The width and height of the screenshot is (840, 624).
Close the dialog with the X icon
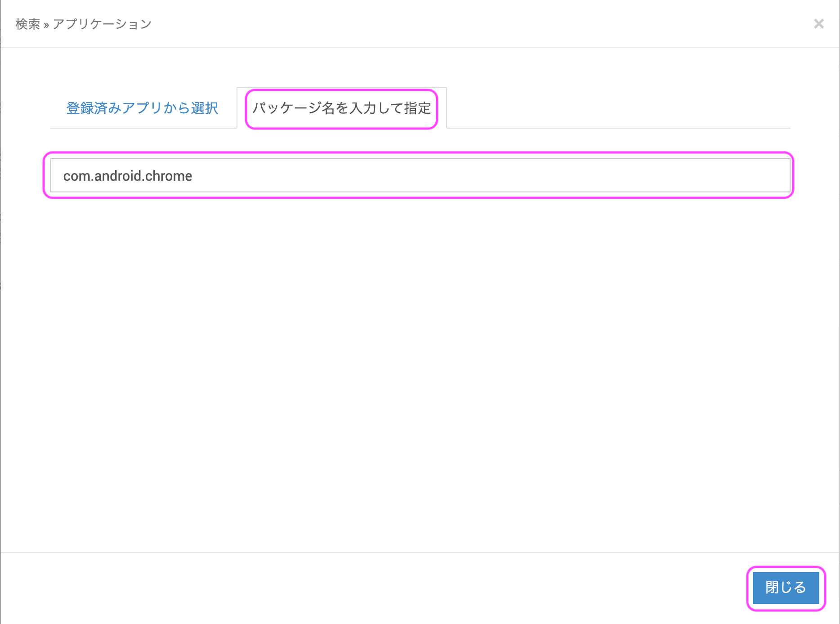pyautogui.click(x=818, y=24)
